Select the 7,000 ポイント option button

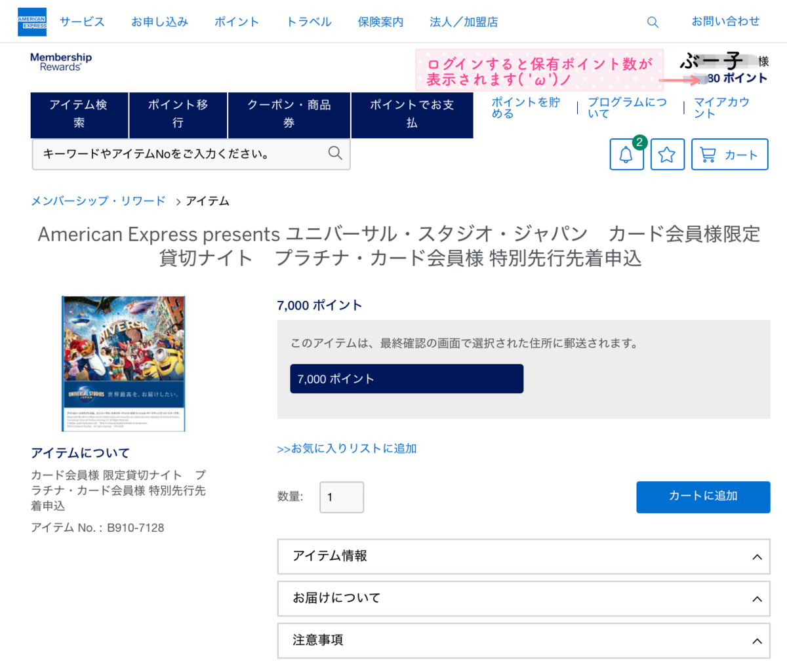point(407,379)
